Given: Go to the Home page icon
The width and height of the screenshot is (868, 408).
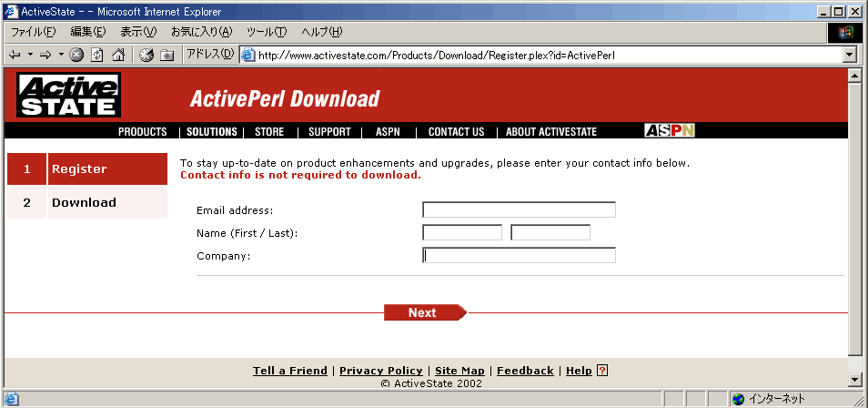Looking at the screenshot, I should [118, 55].
